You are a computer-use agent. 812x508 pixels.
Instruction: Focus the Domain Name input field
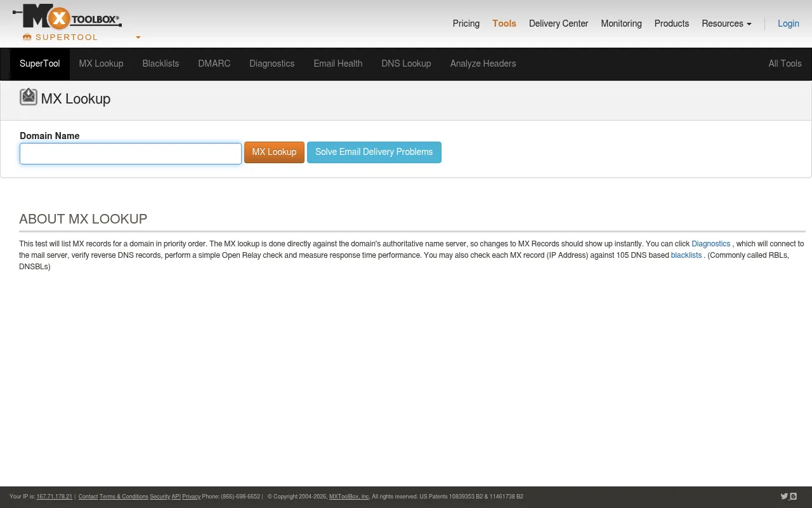(x=131, y=154)
